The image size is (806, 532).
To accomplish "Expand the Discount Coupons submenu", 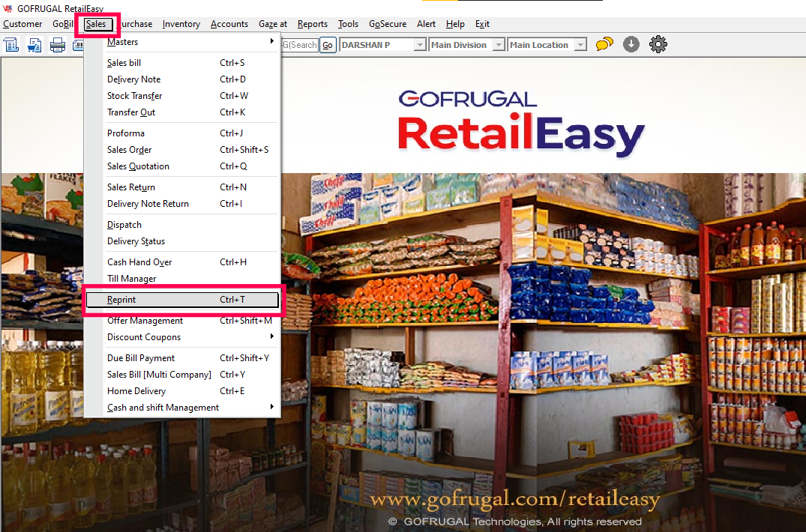I will (x=182, y=337).
